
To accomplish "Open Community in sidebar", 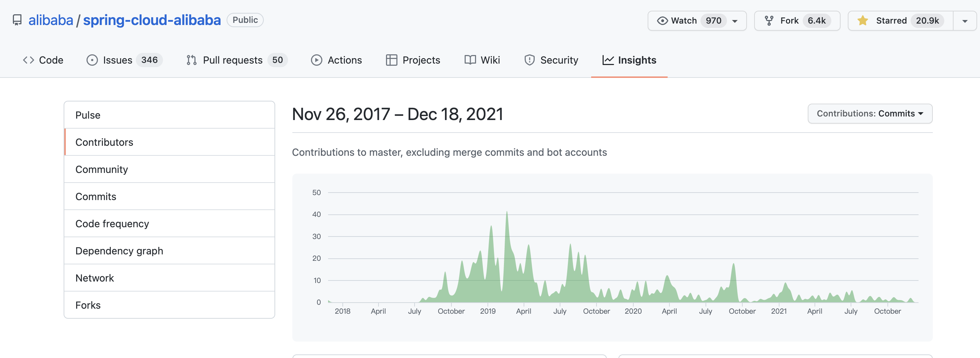I will [x=169, y=169].
